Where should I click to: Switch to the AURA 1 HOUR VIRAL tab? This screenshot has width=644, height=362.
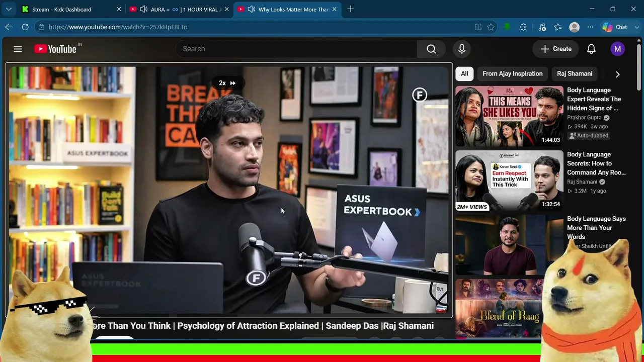pos(179,9)
